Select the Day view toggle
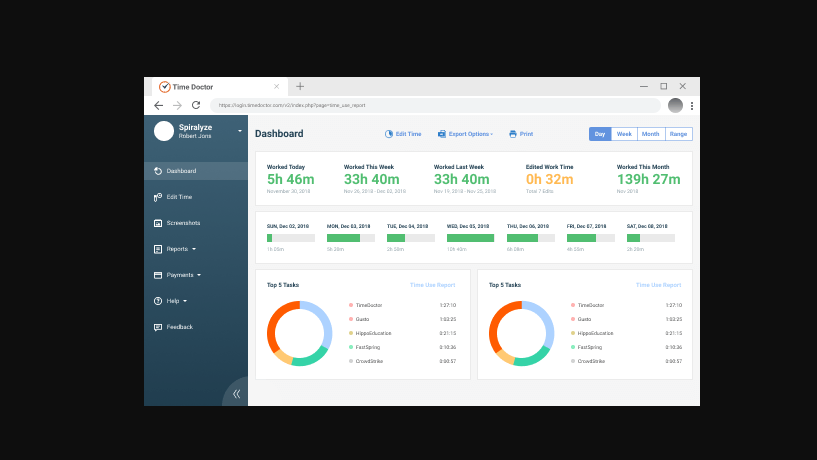Screen dimensions: 817x460 coord(600,134)
